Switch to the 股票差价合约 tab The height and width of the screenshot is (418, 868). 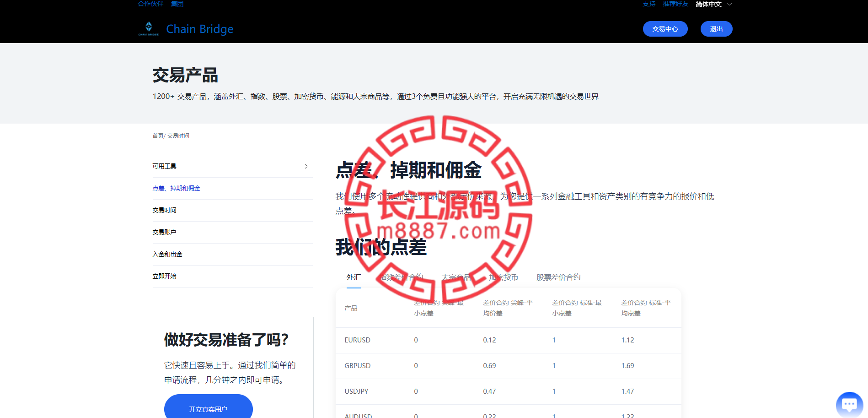pyautogui.click(x=558, y=277)
